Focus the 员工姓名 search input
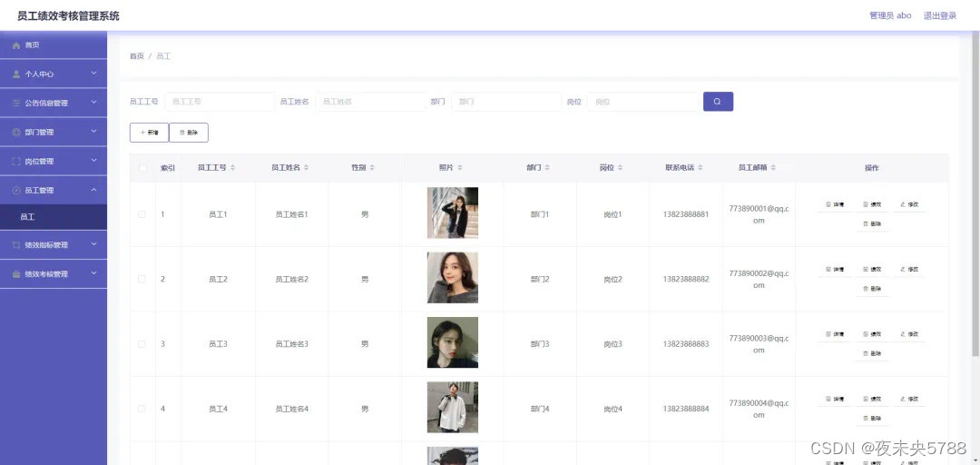 370,102
